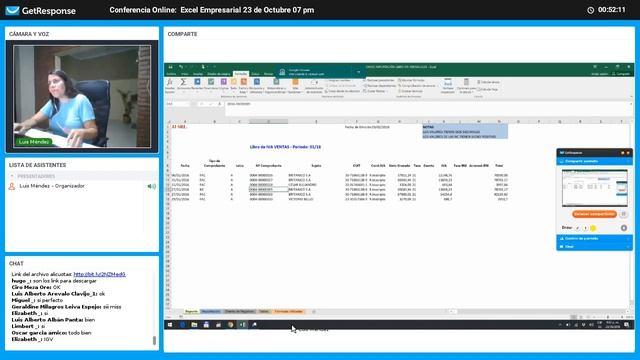Open the bit.ly alícuotas link in chat
640x360 pixels.
pos(99,274)
